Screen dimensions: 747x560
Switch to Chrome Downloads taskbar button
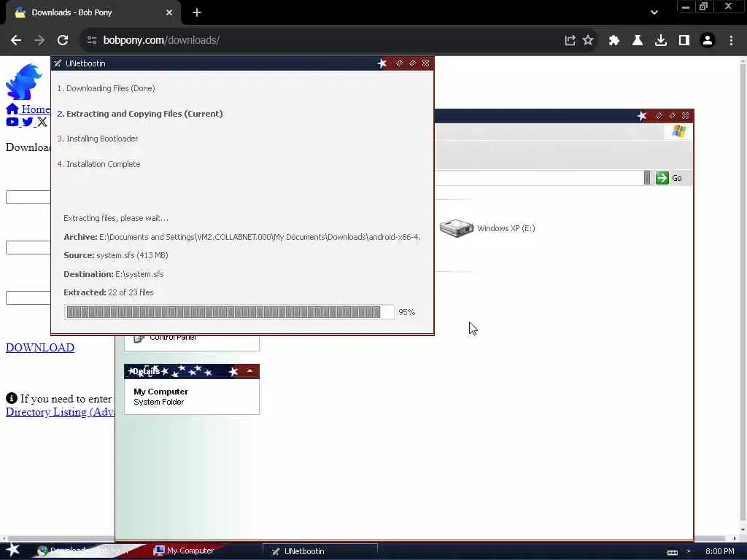pos(83,551)
